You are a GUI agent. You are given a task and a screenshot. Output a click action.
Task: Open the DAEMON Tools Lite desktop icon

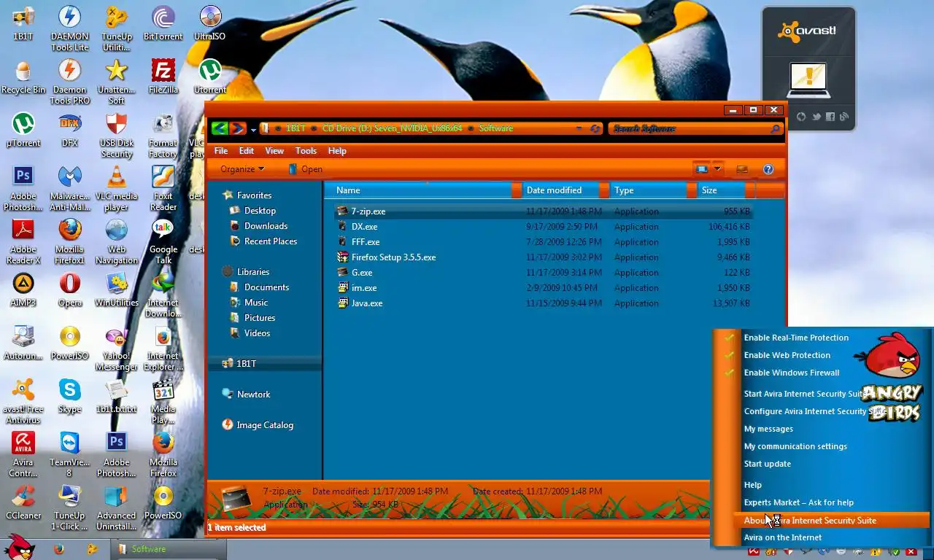pos(69,28)
